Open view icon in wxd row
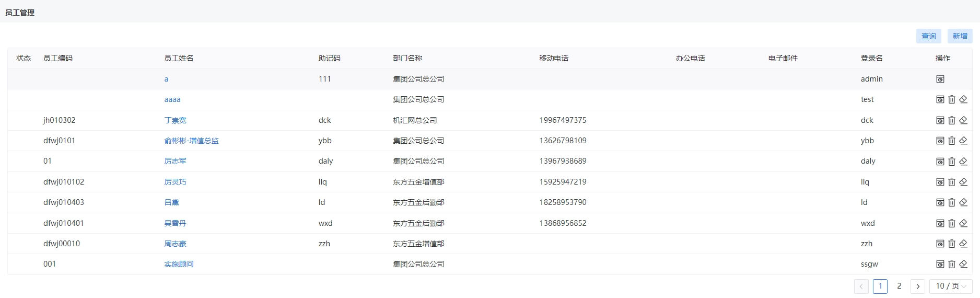This screenshot has width=980, height=298. coord(940,223)
